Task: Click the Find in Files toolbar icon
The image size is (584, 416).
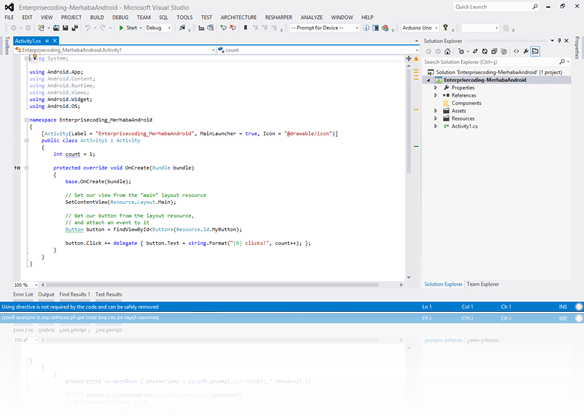Action: (x=182, y=28)
